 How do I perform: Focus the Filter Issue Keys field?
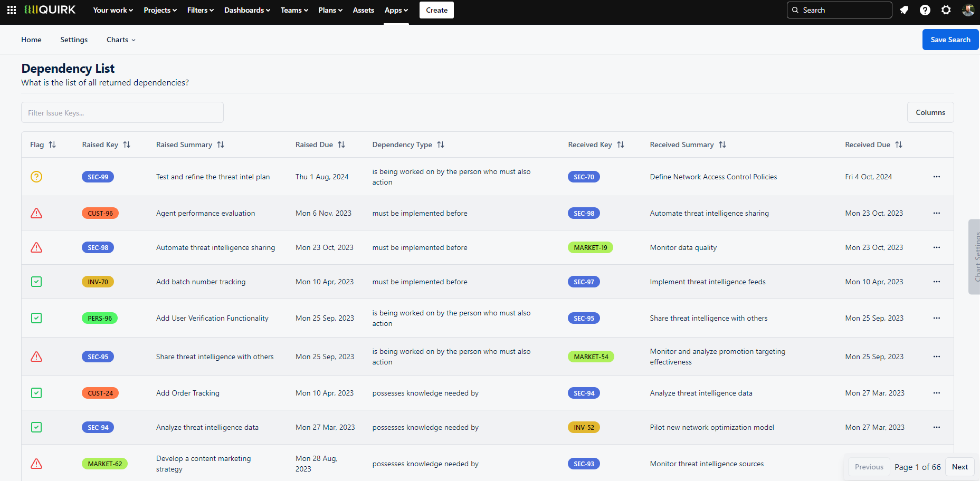(x=122, y=112)
